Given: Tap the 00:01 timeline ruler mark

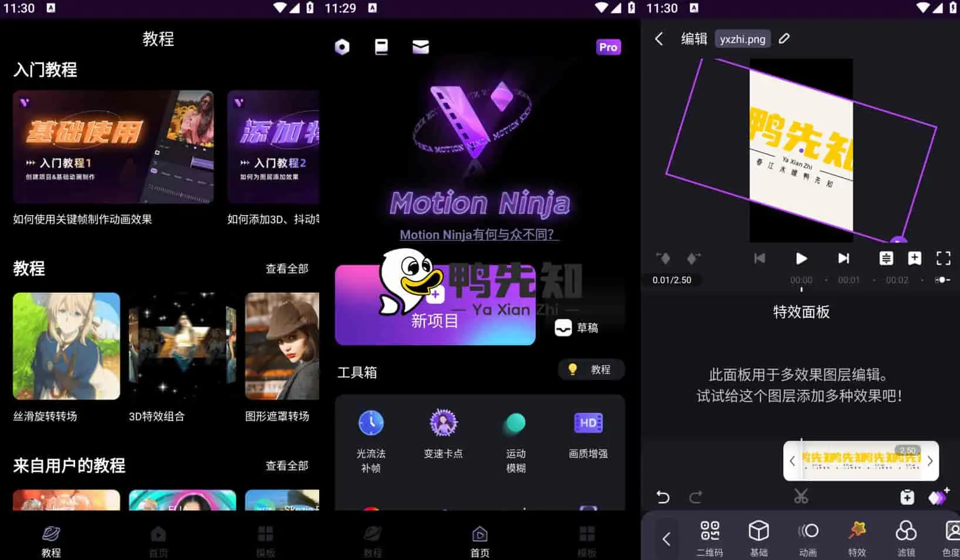Looking at the screenshot, I should 849,280.
